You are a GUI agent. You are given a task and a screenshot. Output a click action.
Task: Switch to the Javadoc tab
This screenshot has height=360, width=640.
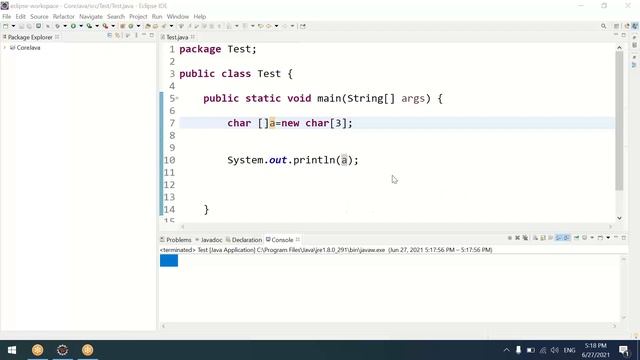pos(209,240)
